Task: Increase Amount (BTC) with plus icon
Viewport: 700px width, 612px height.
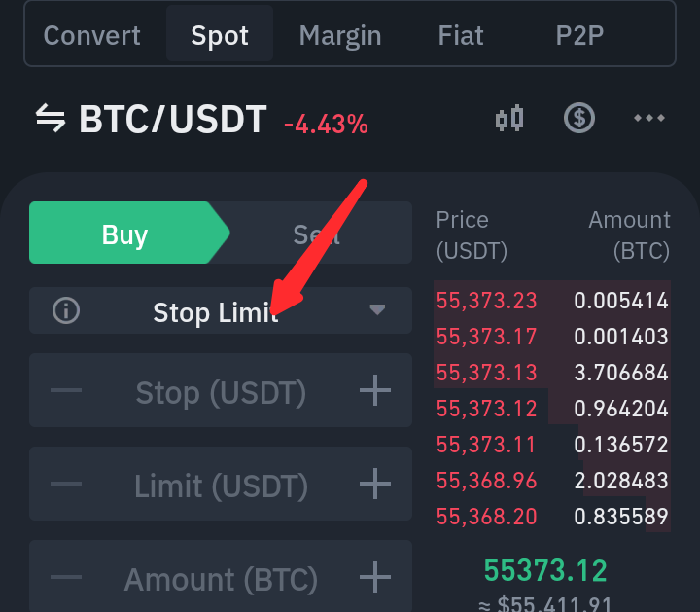Action: (x=375, y=577)
